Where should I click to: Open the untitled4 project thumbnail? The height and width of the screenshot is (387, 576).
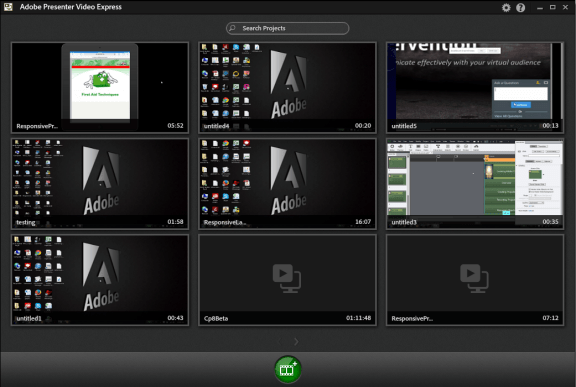pyautogui.click(x=287, y=87)
